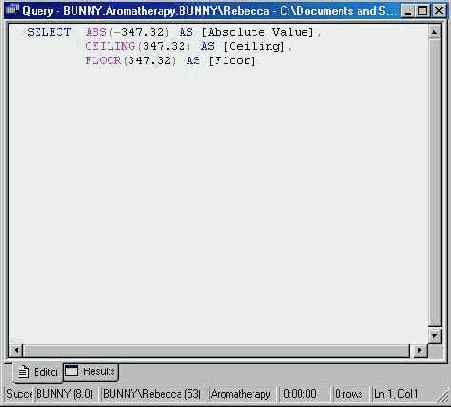Click the FLOOR function name in the query
Viewport: 451px width, 407px height.
click(103, 60)
